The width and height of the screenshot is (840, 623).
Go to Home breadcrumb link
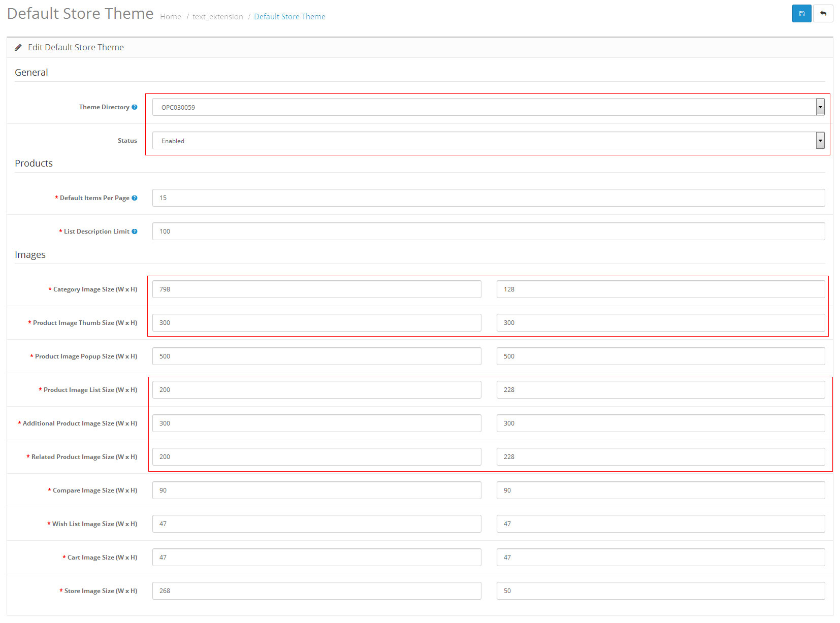click(170, 17)
